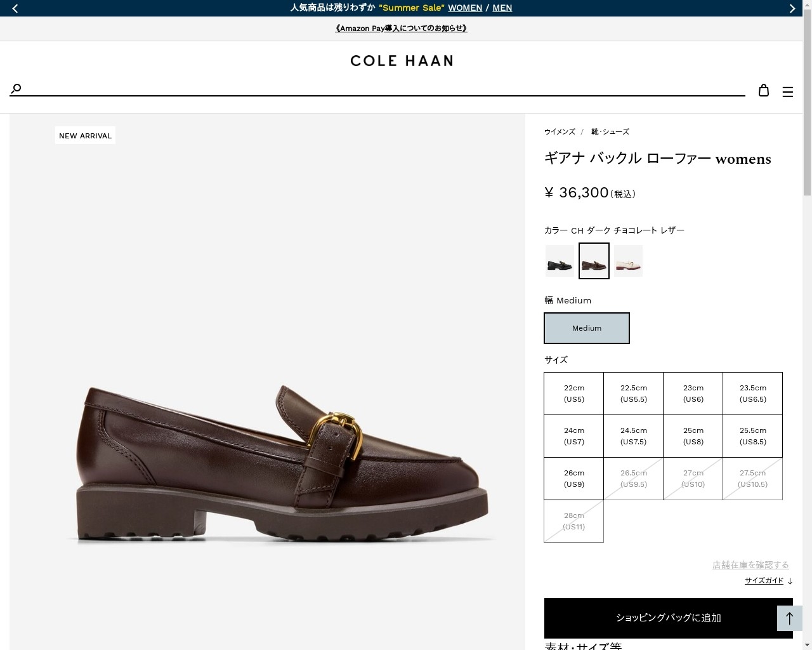Select the ivory loafer color swatch

628,261
